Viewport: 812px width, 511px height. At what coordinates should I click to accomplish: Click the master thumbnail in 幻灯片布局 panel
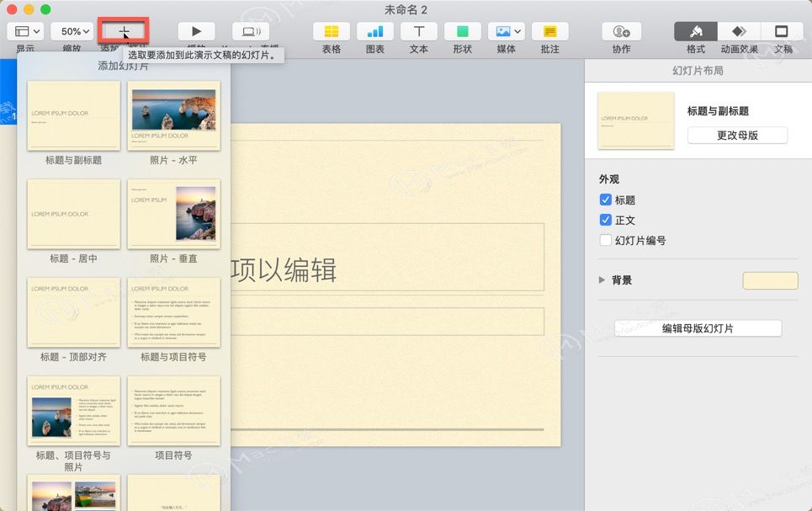[x=636, y=120]
